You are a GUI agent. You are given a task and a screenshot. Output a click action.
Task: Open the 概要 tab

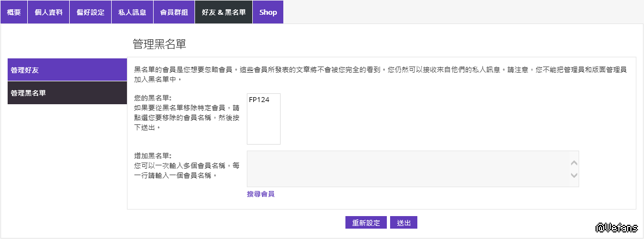coord(14,12)
